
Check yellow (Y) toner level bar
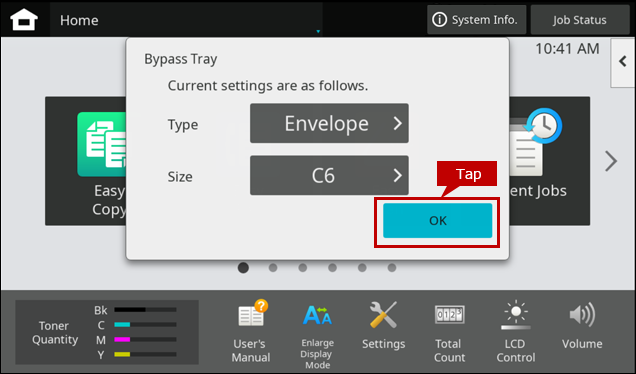point(145,355)
